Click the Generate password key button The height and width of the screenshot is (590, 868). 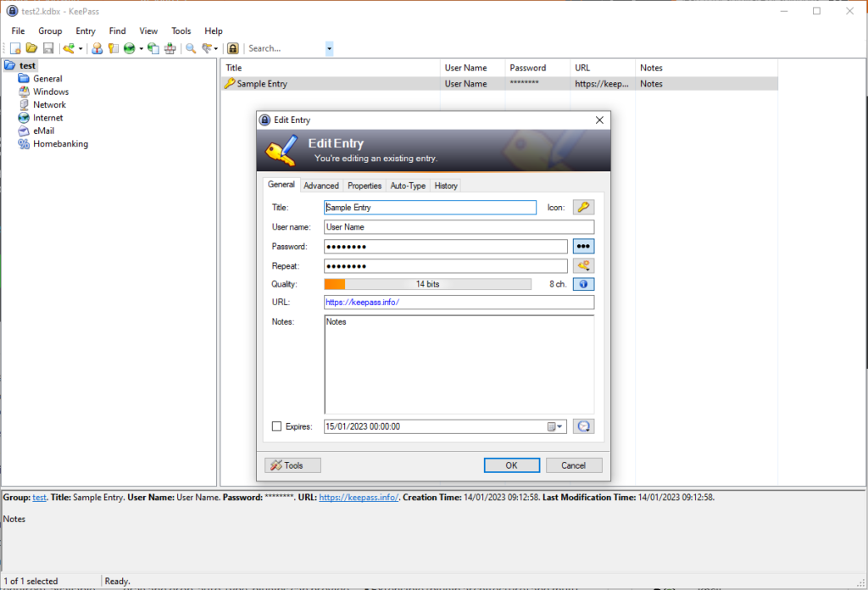tap(583, 265)
